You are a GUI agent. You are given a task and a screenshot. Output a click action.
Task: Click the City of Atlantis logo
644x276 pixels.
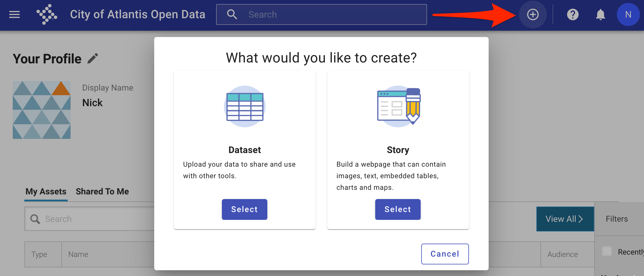pyautogui.click(x=47, y=14)
